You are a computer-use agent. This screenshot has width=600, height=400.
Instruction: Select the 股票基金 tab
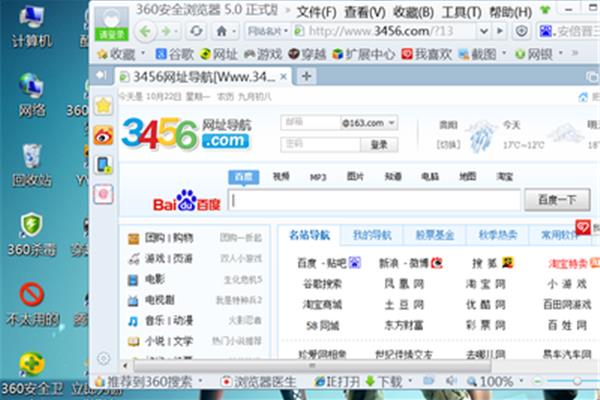coord(435,235)
